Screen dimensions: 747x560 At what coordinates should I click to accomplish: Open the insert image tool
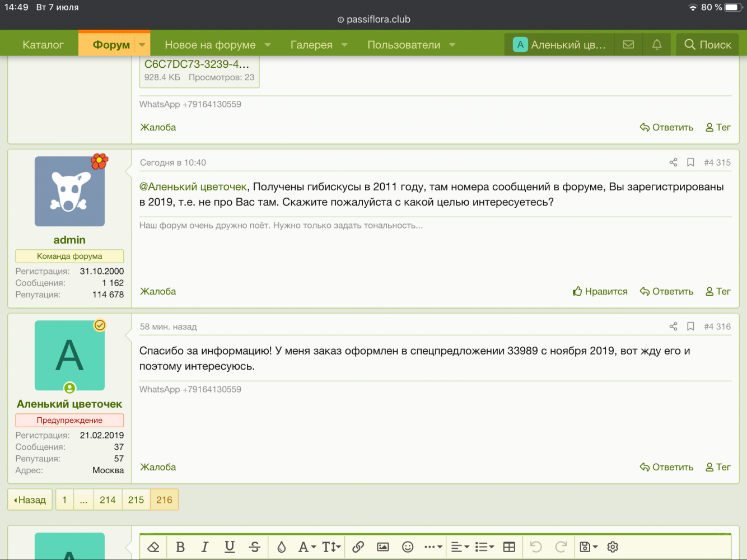pos(383,547)
